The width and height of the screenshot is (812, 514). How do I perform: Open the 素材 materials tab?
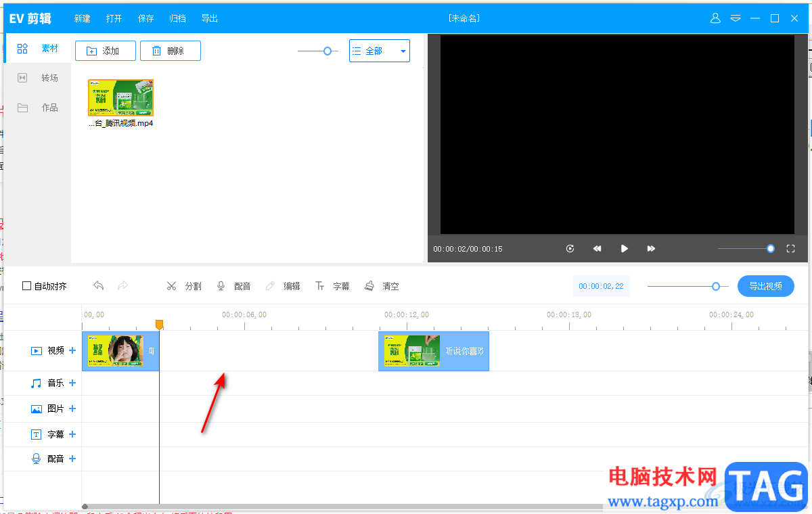coord(37,49)
